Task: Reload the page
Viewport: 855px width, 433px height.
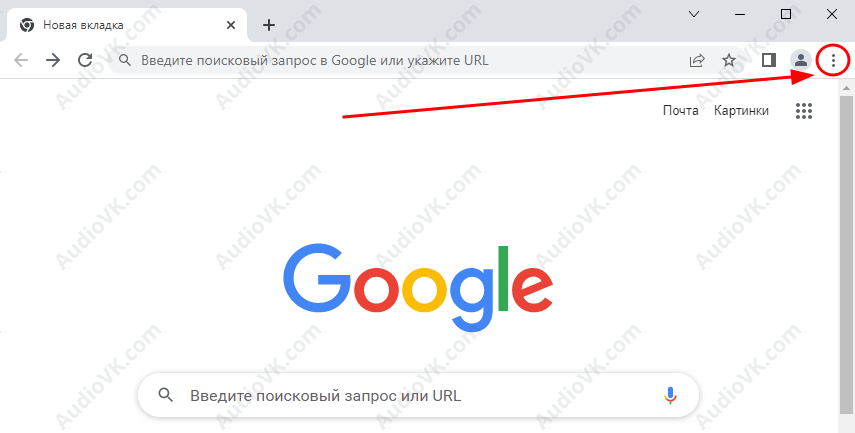Action: (x=85, y=60)
